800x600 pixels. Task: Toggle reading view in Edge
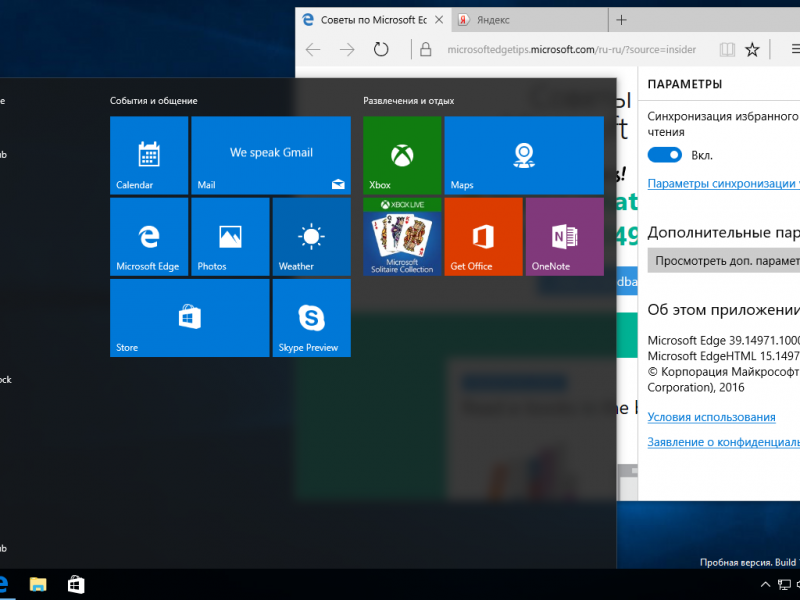[727, 49]
